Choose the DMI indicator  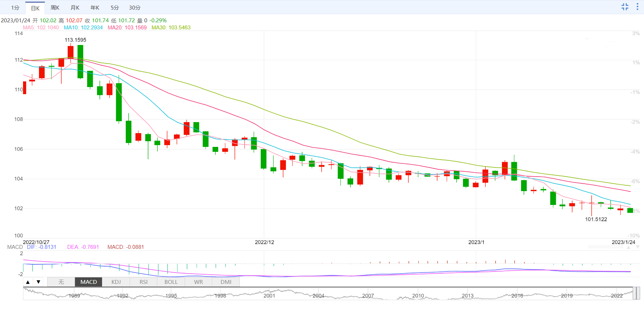click(x=226, y=282)
